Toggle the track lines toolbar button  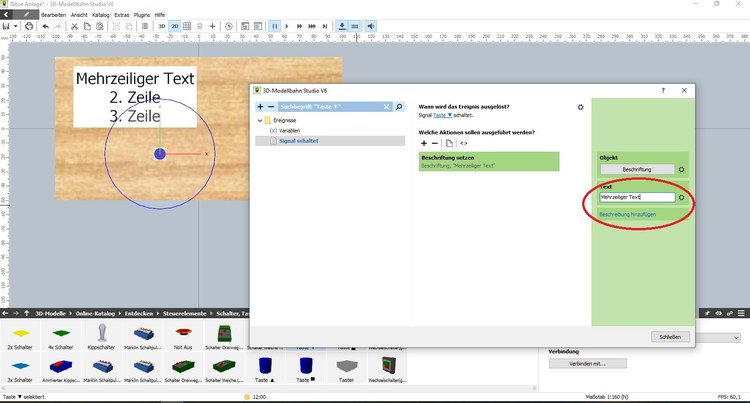coord(355,26)
